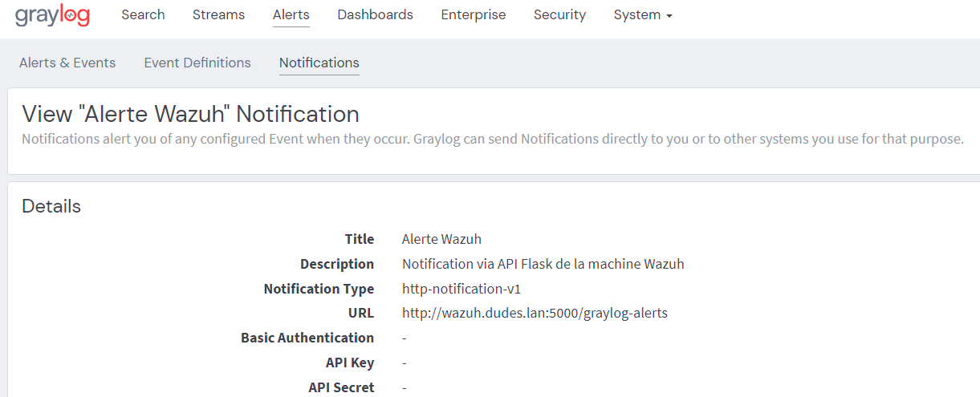Go to Streams in the top navigation
Image resolution: width=980 pixels, height=397 pixels.
pos(218,14)
